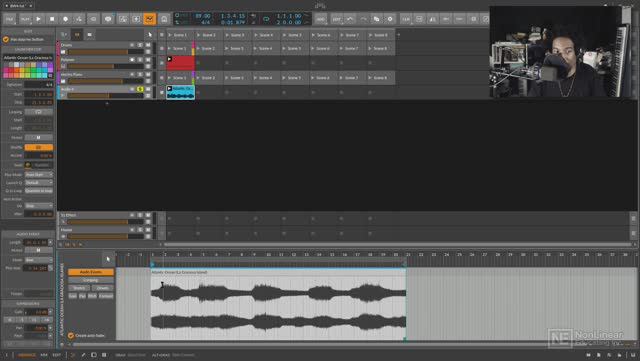Open the top toolbar EDIT menu

336,19
